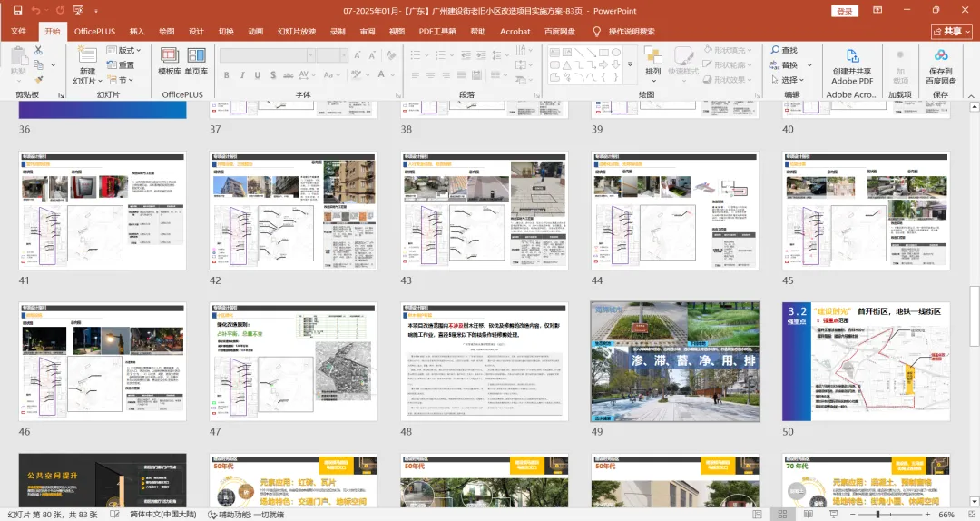This screenshot has height=521, width=980.
Task: Toggle Strikethrough formatting
Action: point(289,75)
